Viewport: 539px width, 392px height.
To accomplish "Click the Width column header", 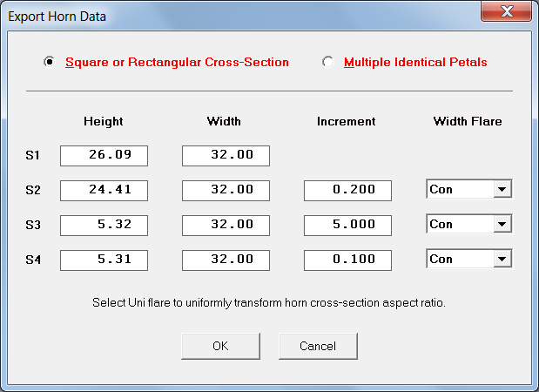I will pyautogui.click(x=224, y=121).
